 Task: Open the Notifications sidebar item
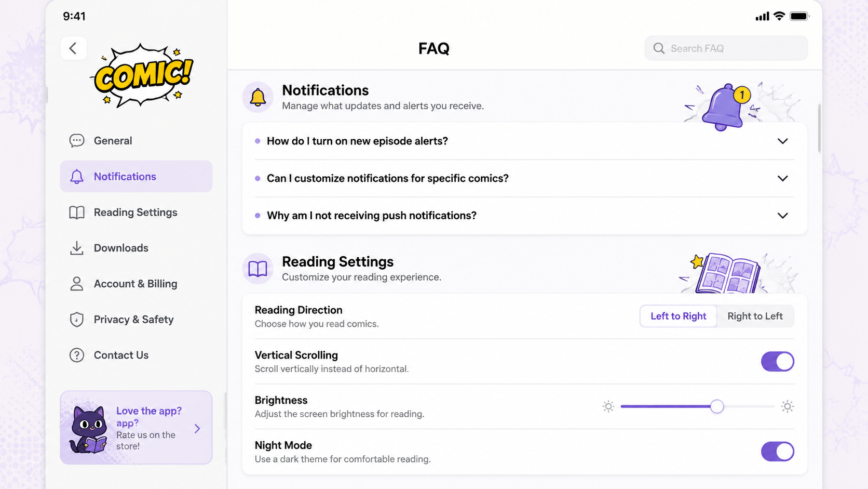tap(136, 177)
